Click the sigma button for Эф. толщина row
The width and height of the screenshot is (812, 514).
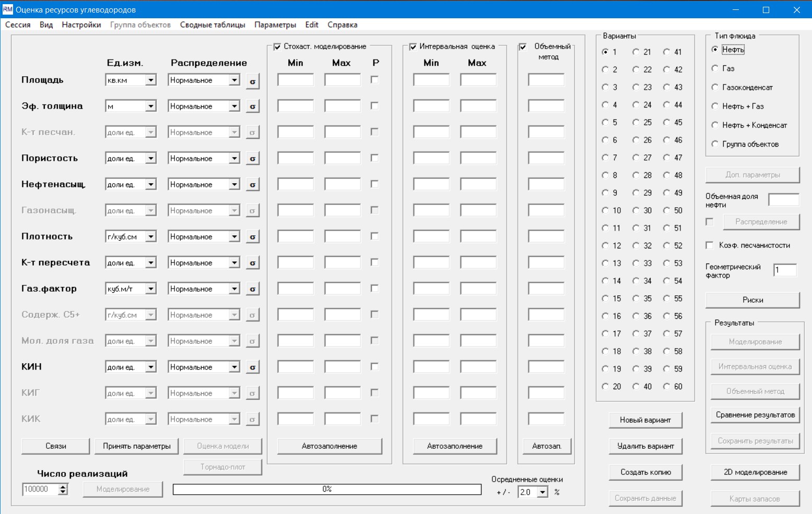252,106
